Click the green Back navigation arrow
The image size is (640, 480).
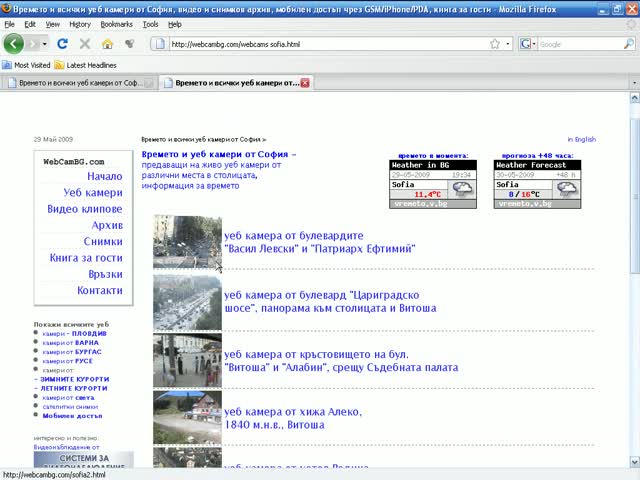click(x=13, y=44)
